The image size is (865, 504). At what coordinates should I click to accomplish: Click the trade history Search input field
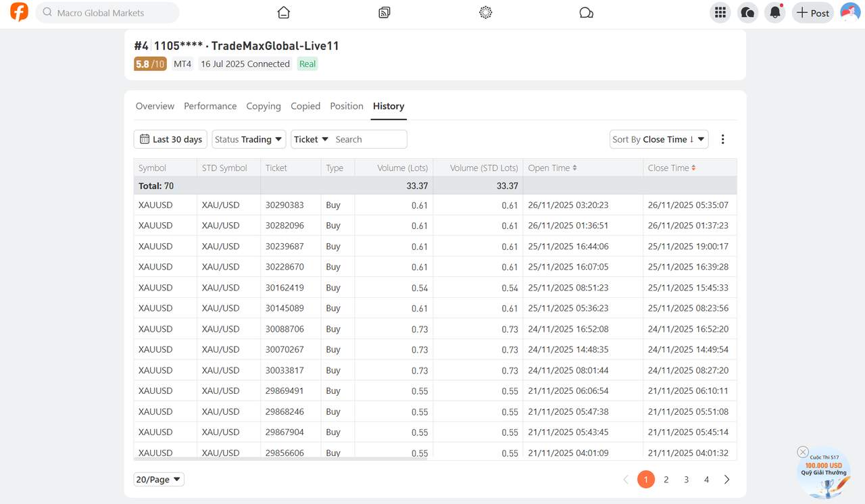(x=368, y=138)
